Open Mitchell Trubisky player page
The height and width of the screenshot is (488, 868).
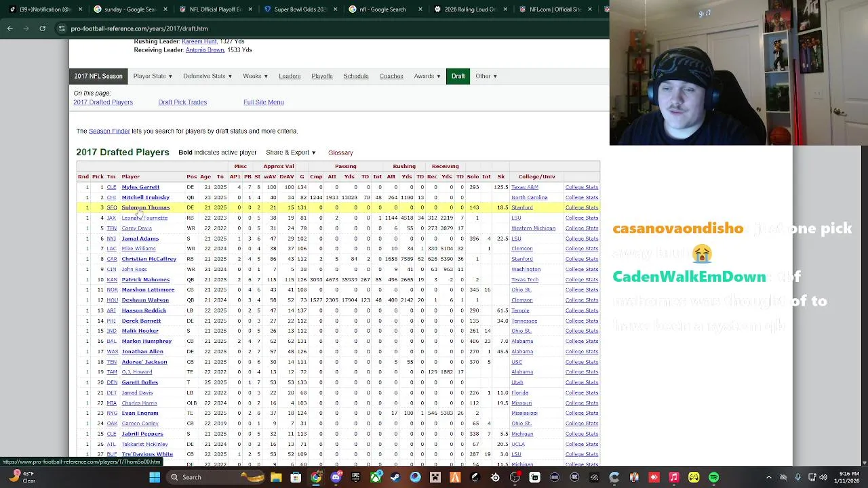[x=145, y=197]
